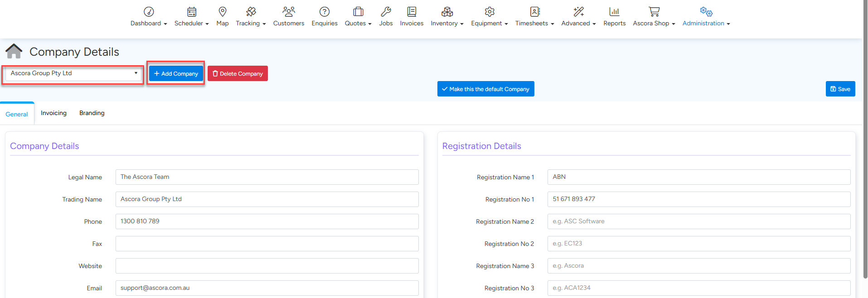Viewport: 868px width, 298px height.
Task: Open the Dashboard gauge icon
Action: coord(149,12)
